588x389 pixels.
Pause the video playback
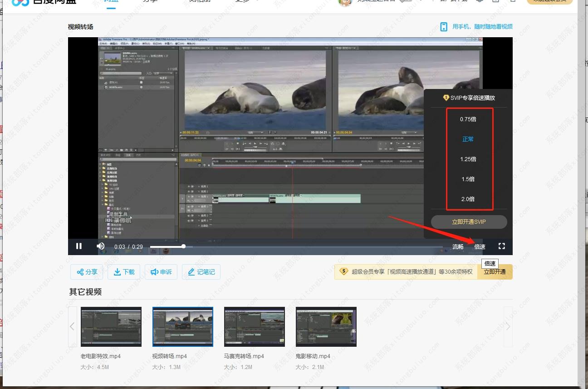(x=79, y=246)
